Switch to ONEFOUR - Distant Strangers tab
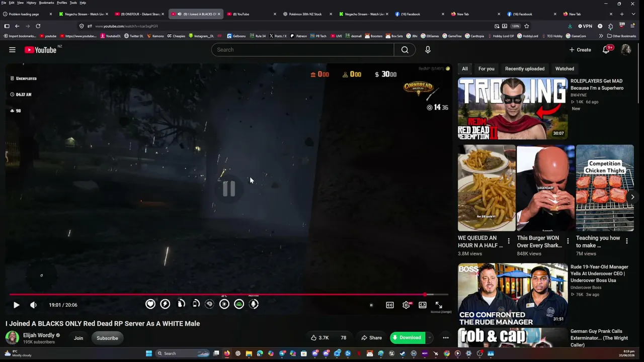Screen dimensions: 644x362 click(x=139, y=14)
